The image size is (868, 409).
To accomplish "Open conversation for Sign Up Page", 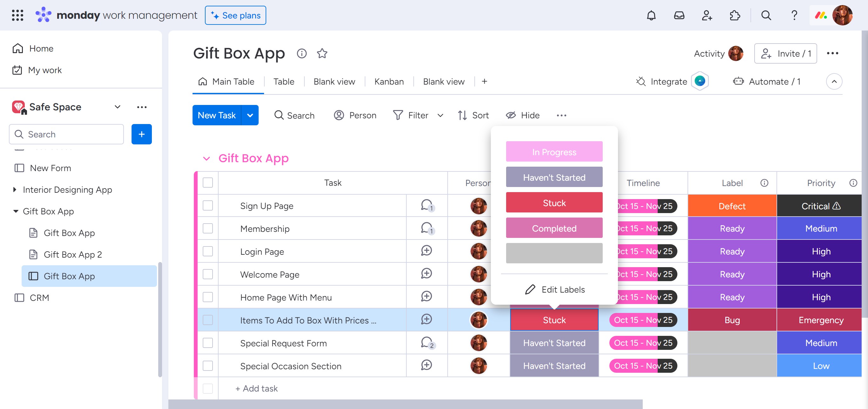I will [427, 205].
